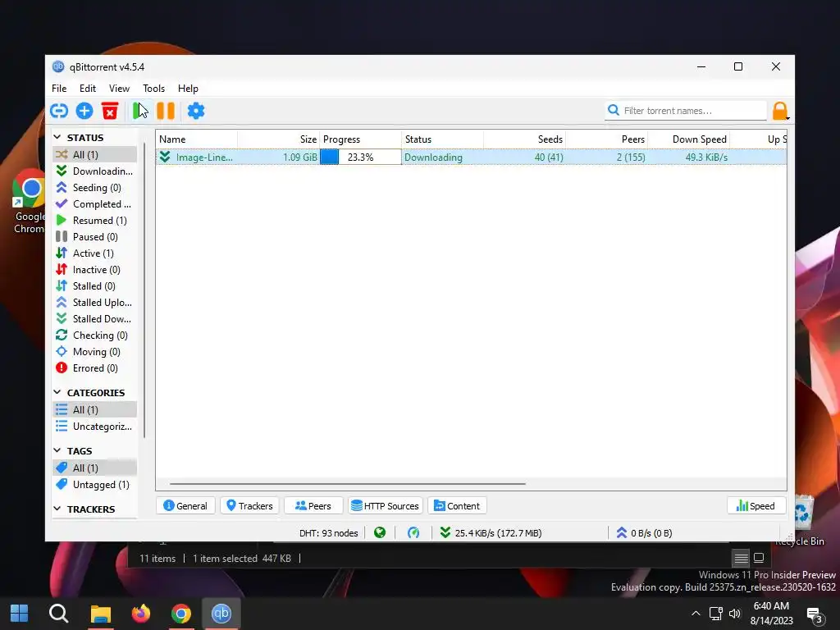Select Uncategorized category filter

[x=95, y=427]
